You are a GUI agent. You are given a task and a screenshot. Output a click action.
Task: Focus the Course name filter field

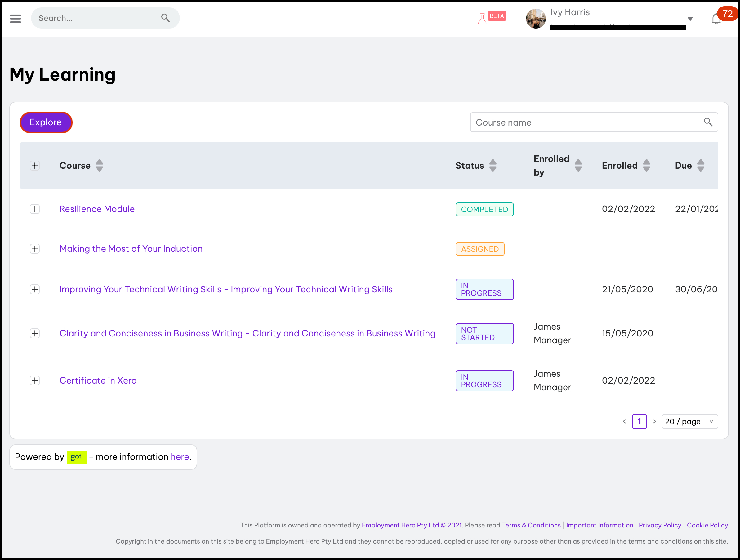click(586, 122)
